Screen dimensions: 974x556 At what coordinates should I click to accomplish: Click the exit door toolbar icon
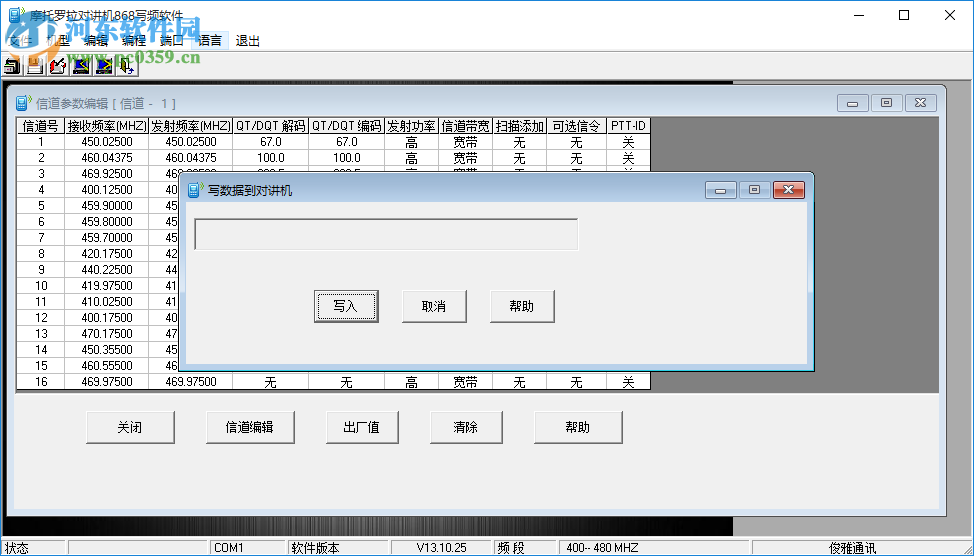[x=127, y=65]
